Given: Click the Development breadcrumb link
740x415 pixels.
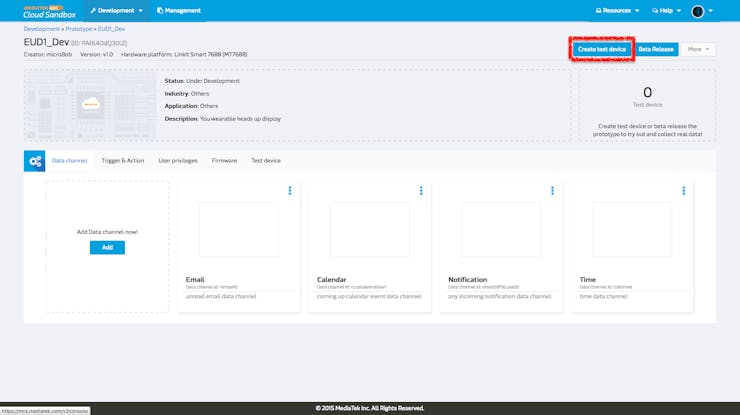Looking at the screenshot, I should (x=42, y=29).
